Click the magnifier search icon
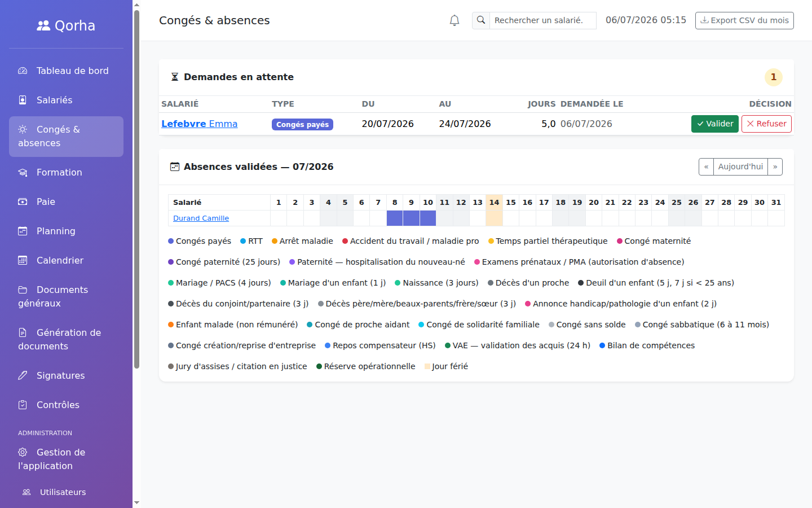The image size is (812, 508). tap(481, 20)
